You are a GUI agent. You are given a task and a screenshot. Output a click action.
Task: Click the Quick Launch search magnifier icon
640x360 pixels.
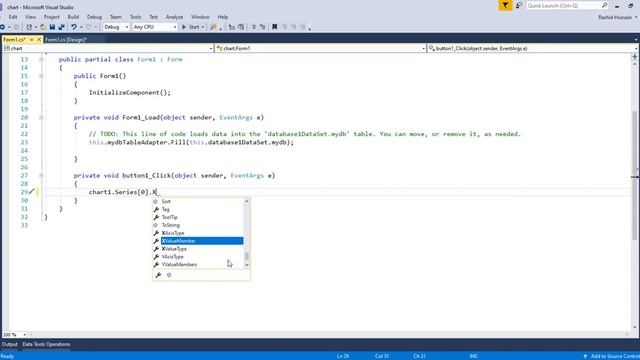[604, 5]
